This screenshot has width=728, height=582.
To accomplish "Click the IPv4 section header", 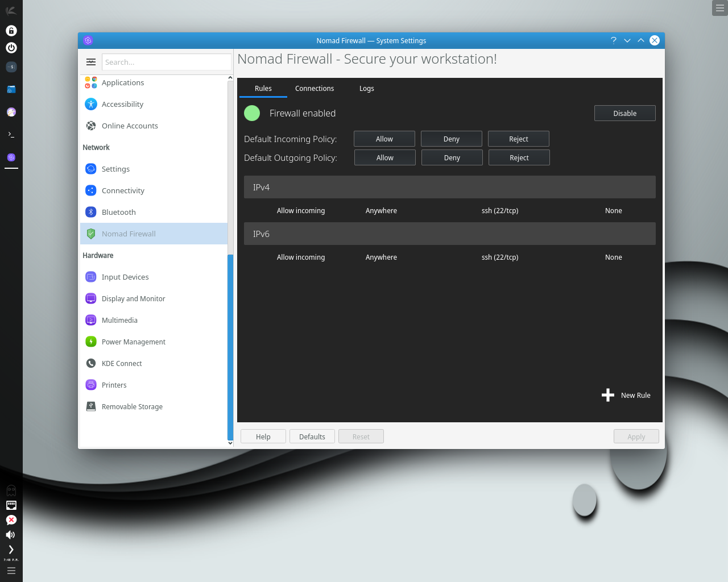I will 450,187.
